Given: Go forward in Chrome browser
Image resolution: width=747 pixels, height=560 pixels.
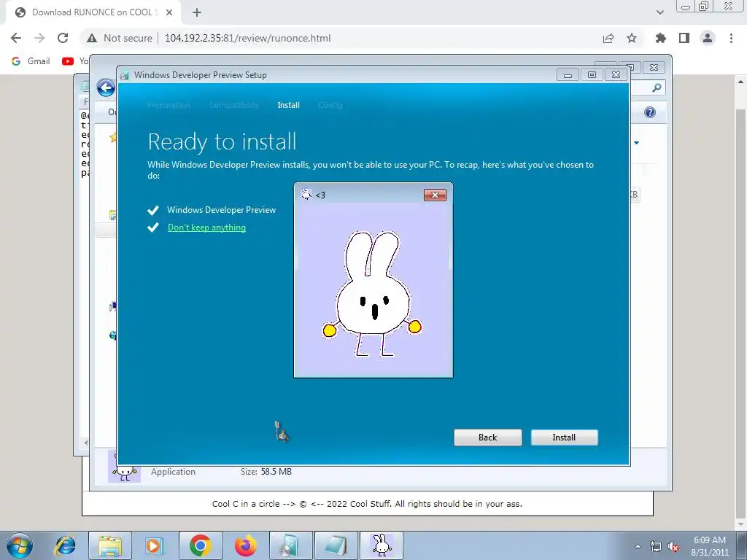Looking at the screenshot, I should 39,38.
